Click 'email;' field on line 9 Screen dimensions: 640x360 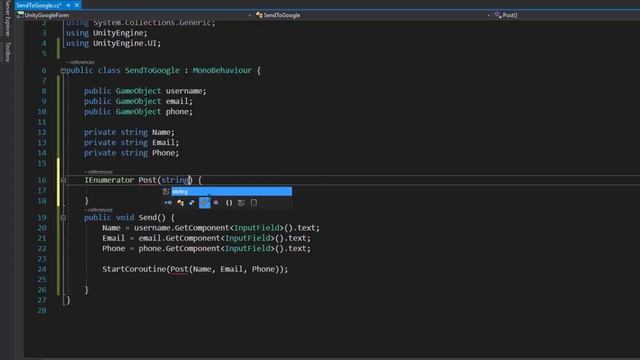coord(179,101)
